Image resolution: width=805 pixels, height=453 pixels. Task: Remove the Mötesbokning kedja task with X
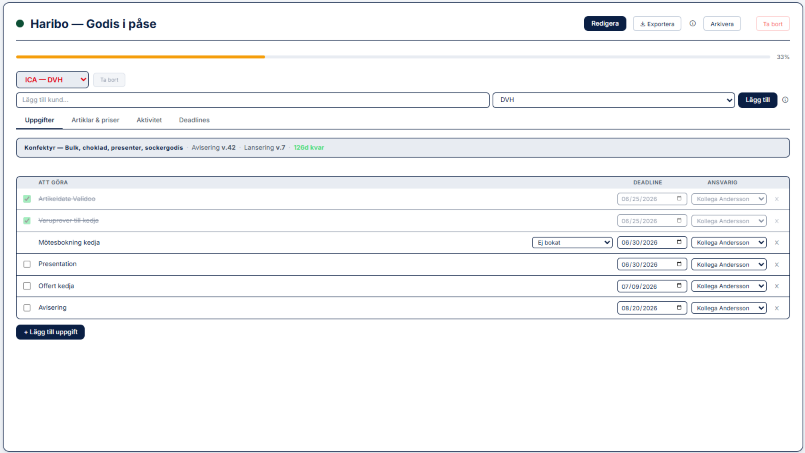(777, 243)
